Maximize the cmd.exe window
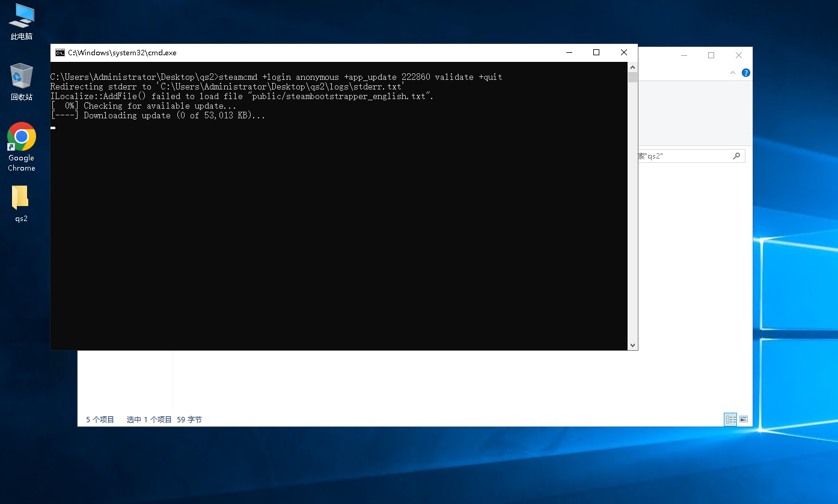Viewport: 838px width, 504px height. click(596, 53)
